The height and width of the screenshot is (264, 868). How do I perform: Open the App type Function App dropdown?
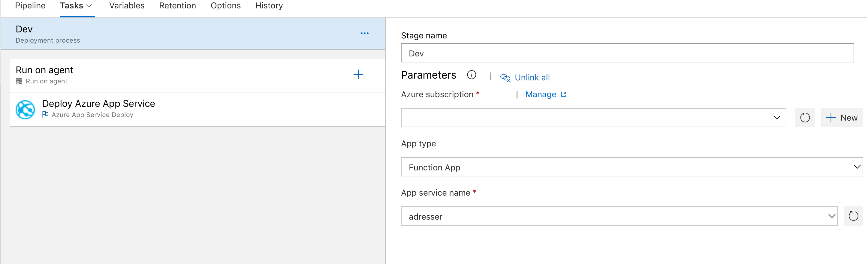[x=857, y=167]
